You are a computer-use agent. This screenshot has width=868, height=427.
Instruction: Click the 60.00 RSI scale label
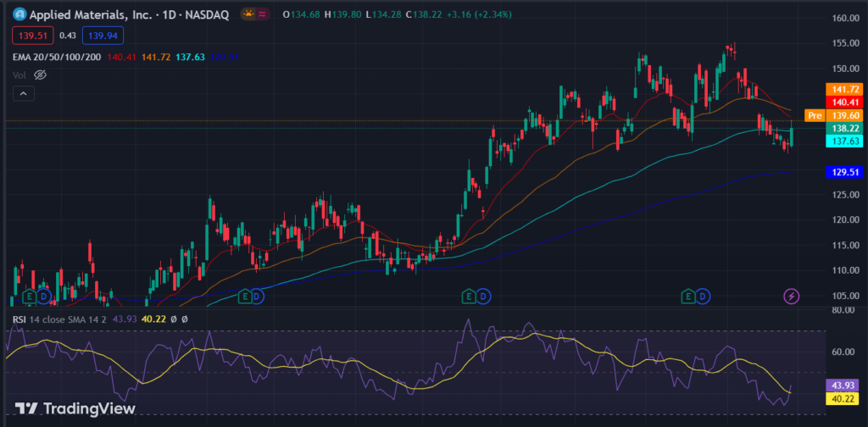point(843,352)
